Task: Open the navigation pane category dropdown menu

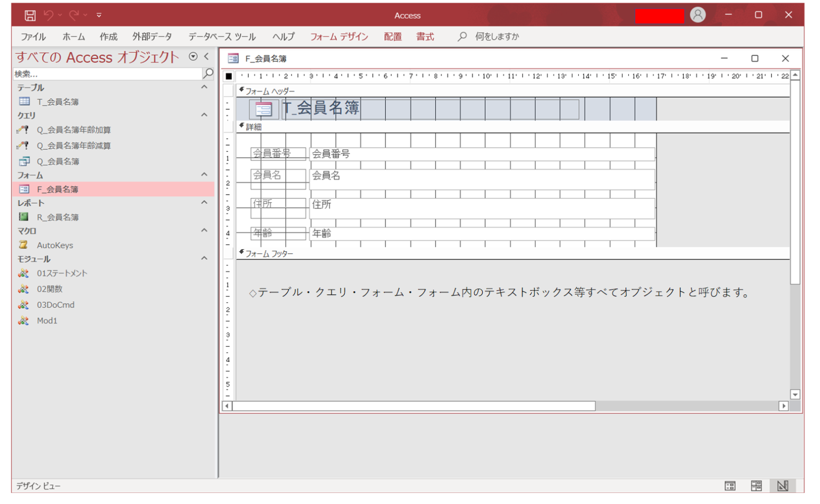Action: point(192,57)
